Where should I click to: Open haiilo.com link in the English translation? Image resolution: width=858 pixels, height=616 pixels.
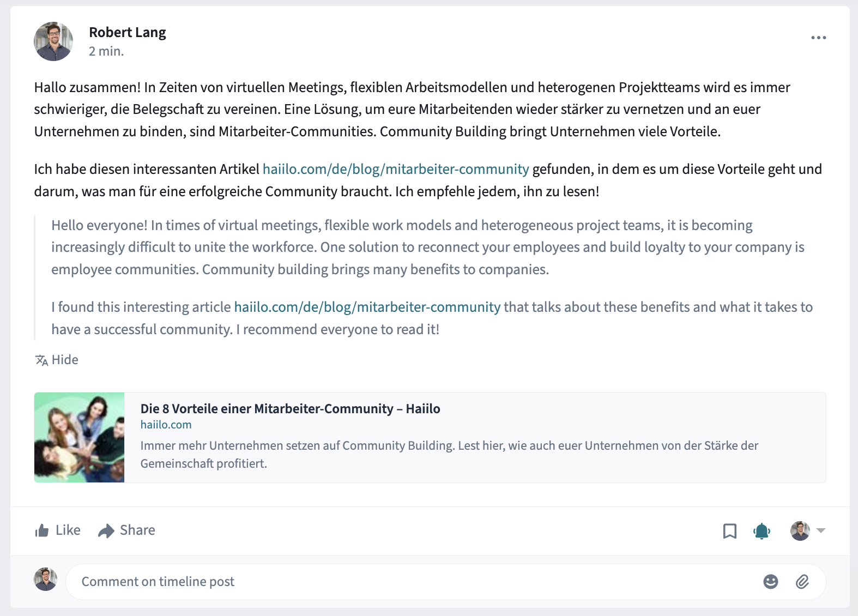click(x=367, y=307)
